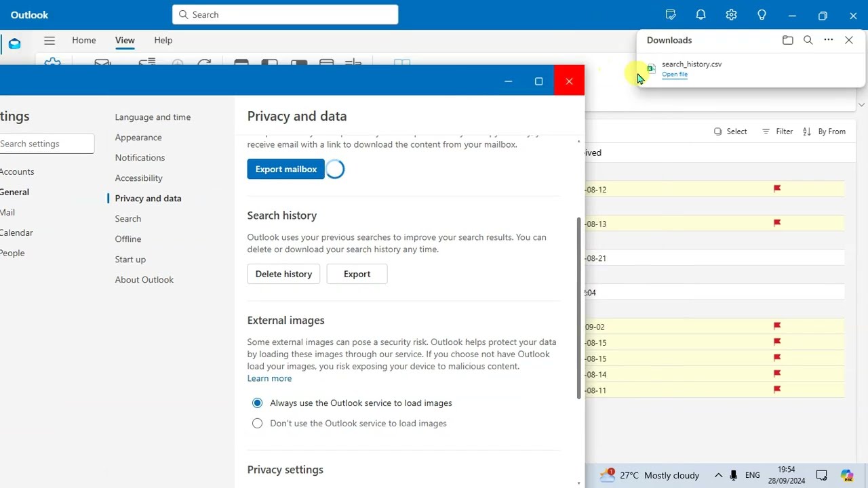Click the 08-21 message row
This screenshot has height=488, width=868.
(x=715, y=258)
